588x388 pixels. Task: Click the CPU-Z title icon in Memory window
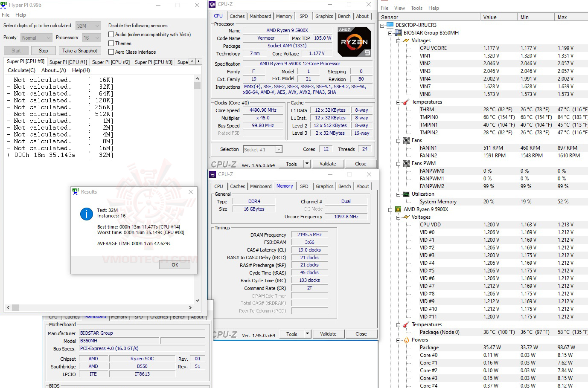pos(212,174)
